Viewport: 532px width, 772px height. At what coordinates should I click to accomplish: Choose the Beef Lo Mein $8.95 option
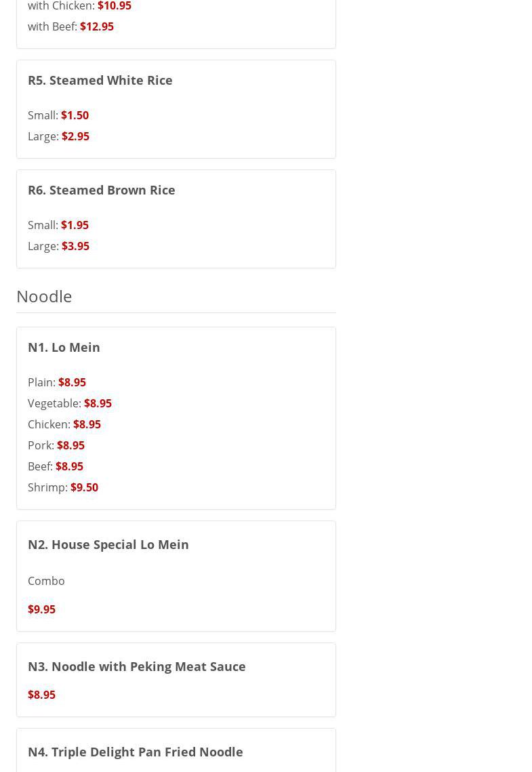click(56, 466)
